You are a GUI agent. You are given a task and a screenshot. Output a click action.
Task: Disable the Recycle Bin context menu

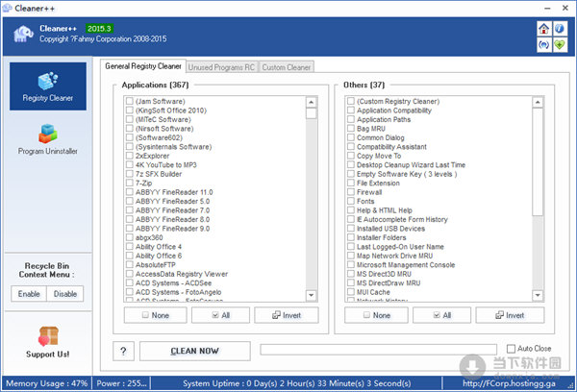tap(65, 294)
